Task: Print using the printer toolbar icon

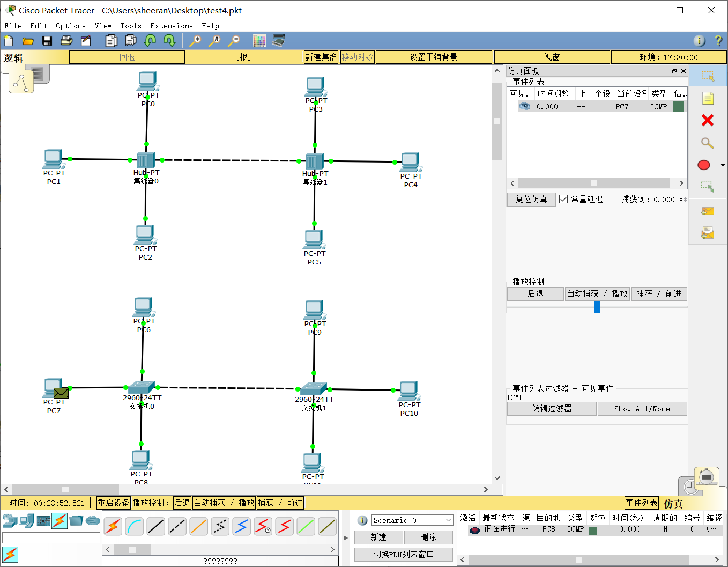Action: [x=66, y=41]
